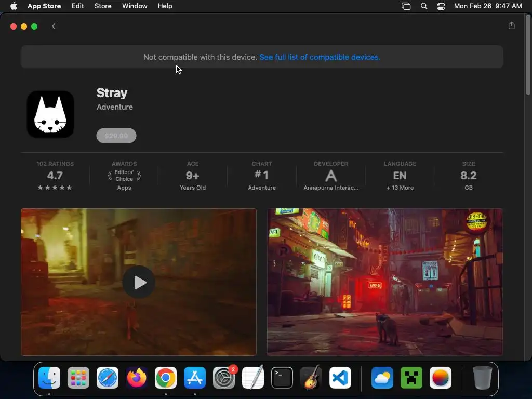Open Launchpad from the Dock
This screenshot has height=399, width=532.
(x=78, y=378)
